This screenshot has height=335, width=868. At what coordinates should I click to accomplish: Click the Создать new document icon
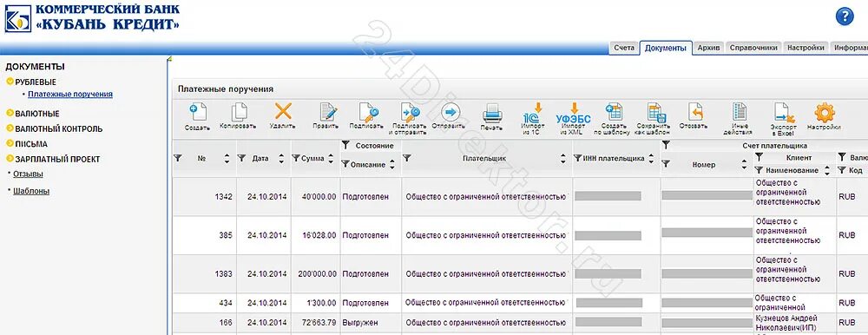197,113
